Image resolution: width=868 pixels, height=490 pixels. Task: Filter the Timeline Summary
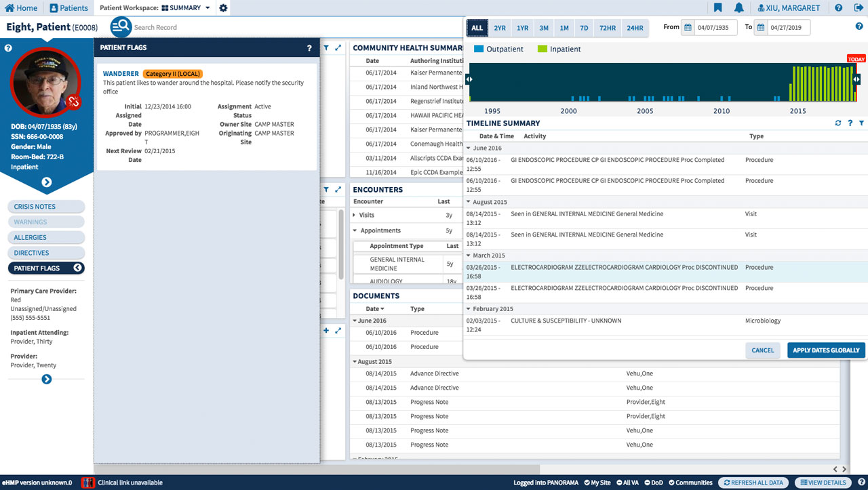pyautogui.click(x=861, y=123)
